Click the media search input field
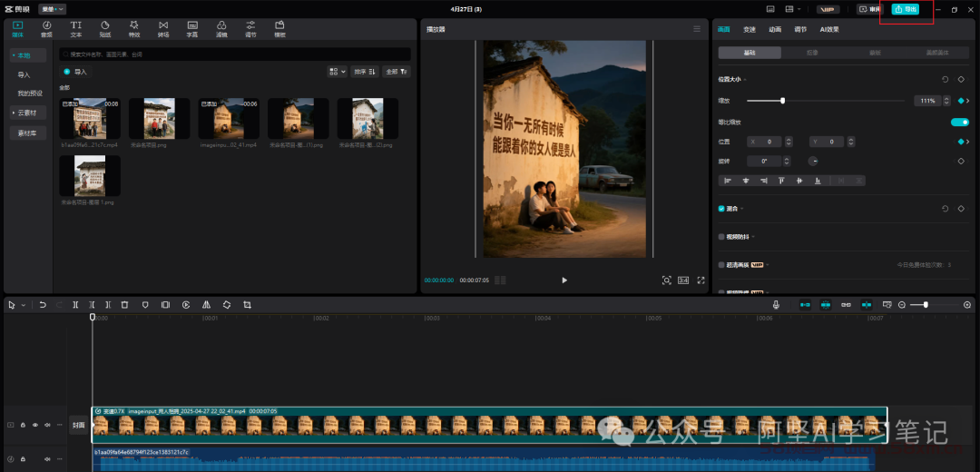This screenshot has height=472, width=980. [x=235, y=54]
